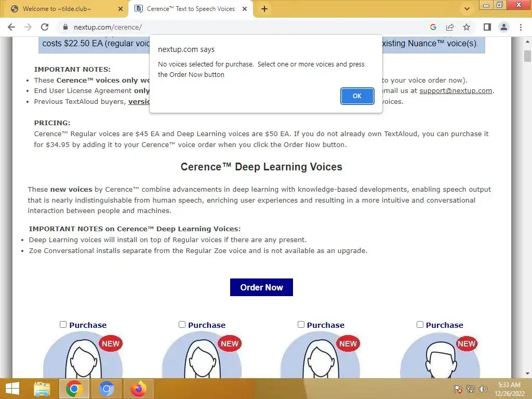Viewport: 532px width, 399px height.
Task: Click the third female voice avatar
Action: coord(320,355)
